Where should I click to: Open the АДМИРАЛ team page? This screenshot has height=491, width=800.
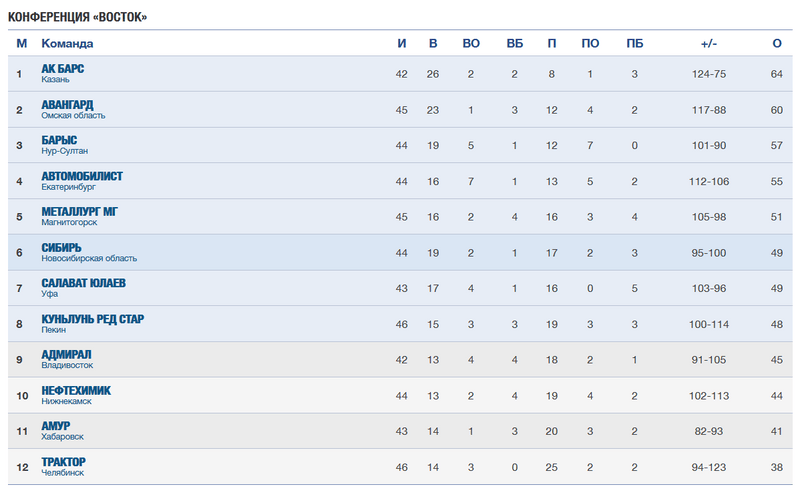point(66,355)
